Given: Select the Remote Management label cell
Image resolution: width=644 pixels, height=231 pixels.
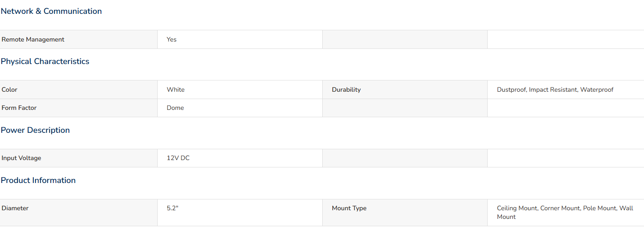Looking at the screenshot, I should (79, 39).
